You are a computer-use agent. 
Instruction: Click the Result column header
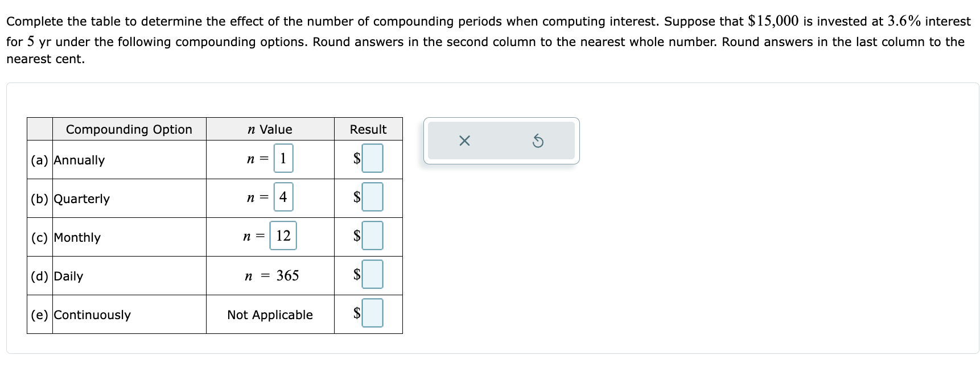pyautogui.click(x=368, y=129)
